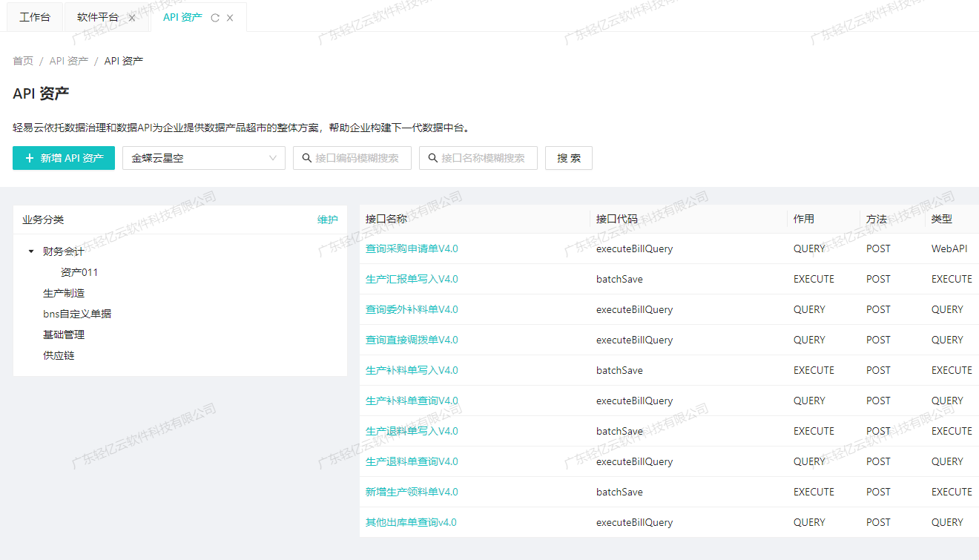
Task: Switch to the 工作台 tab
Action: (35, 17)
